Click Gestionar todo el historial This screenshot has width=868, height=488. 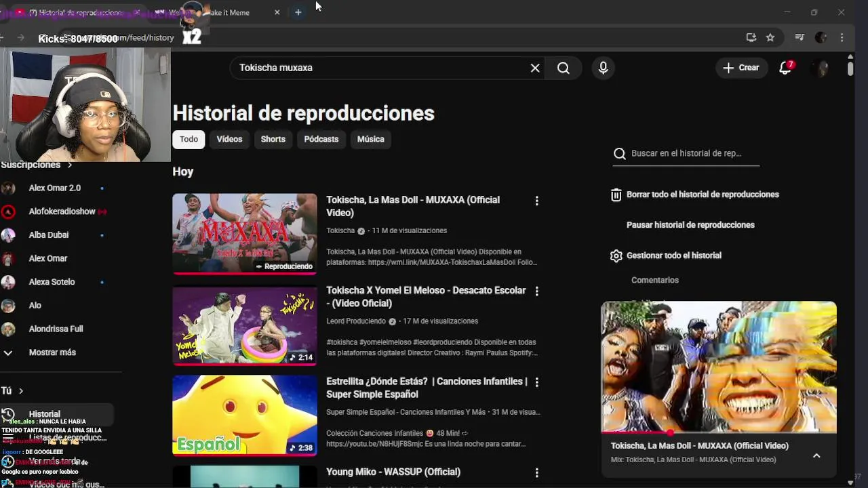[673, 256]
